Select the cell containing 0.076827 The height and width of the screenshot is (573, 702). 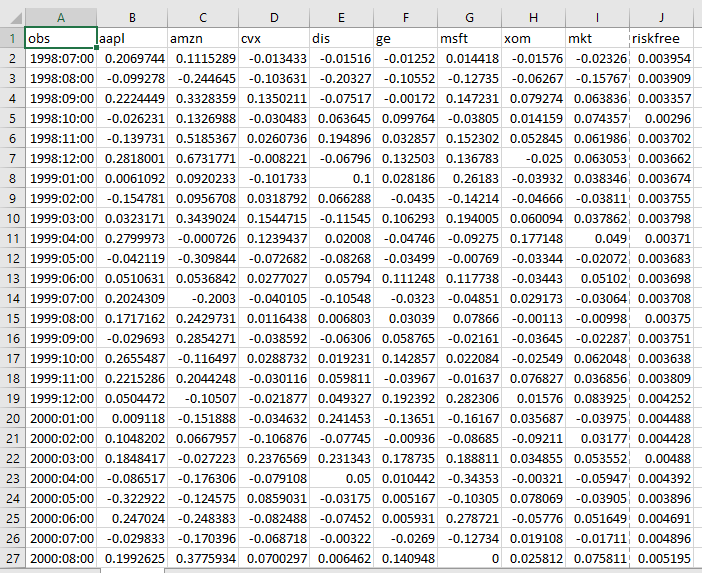tap(533, 379)
